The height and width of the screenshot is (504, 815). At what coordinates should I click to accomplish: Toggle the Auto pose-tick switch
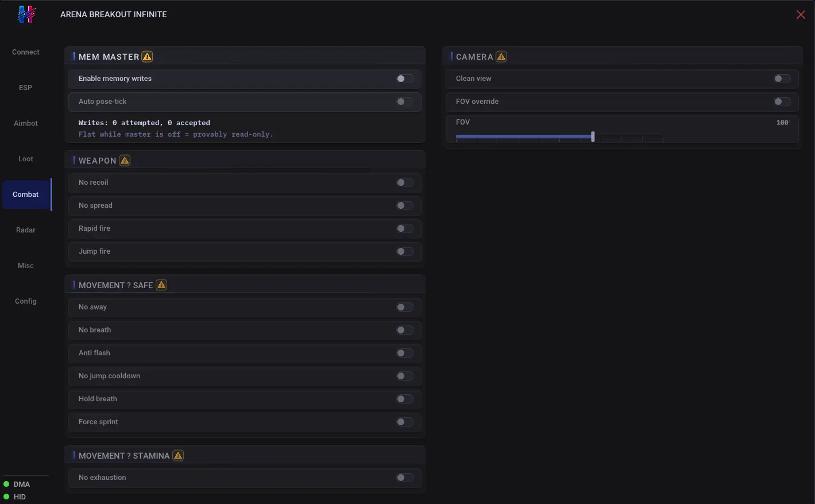(405, 102)
